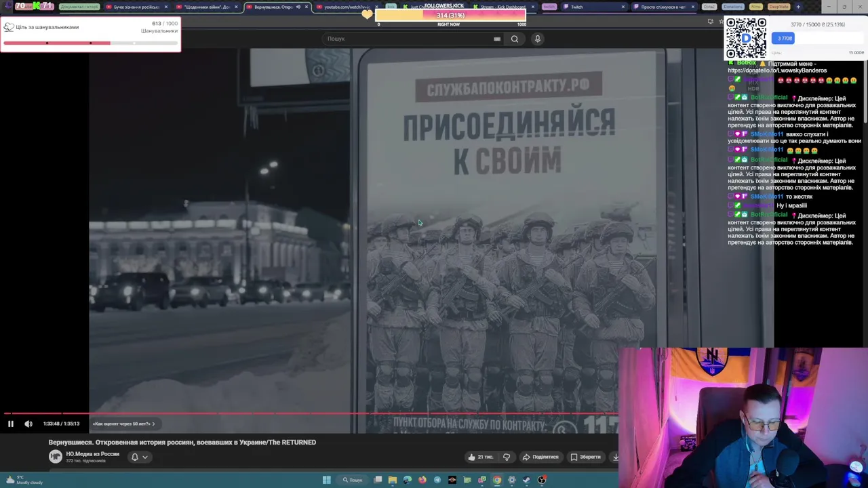Viewport: 868px width, 488px height.
Task: Open Microsoft Edge from the taskbar
Action: (408, 480)
